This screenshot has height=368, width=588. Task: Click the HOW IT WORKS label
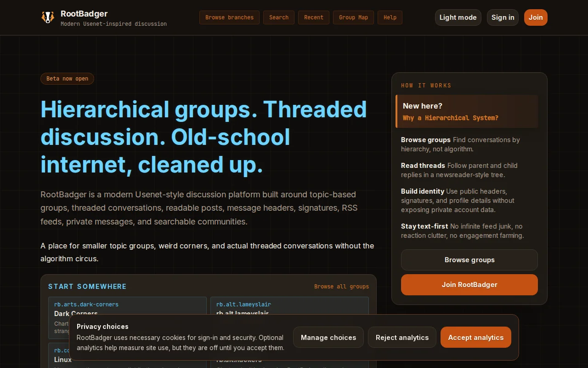pos(426,86)
